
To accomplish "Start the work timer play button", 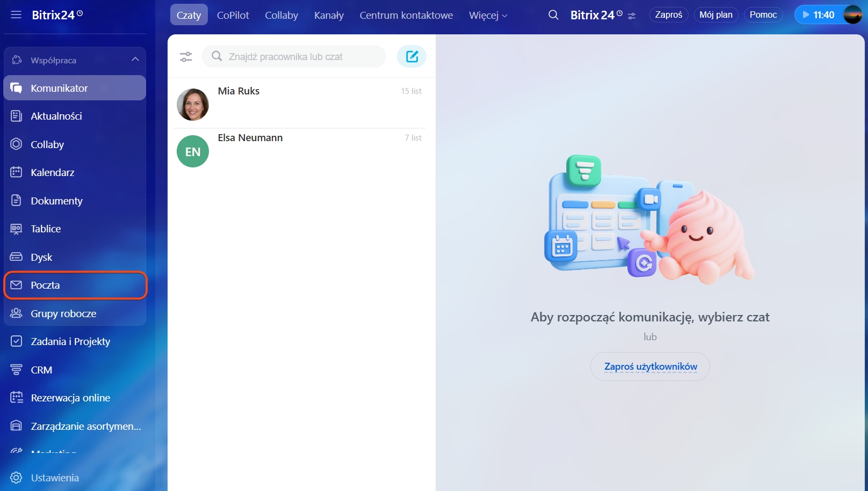I will [x=806, y=15].
